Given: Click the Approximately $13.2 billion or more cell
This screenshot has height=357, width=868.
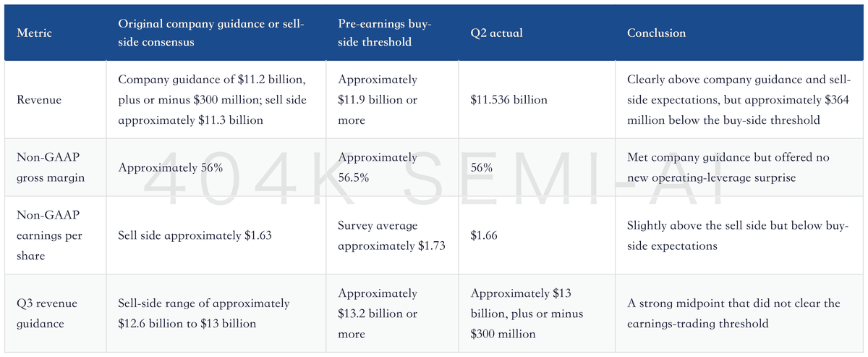Looking at the screenshot, I should (x=378, y=314).
